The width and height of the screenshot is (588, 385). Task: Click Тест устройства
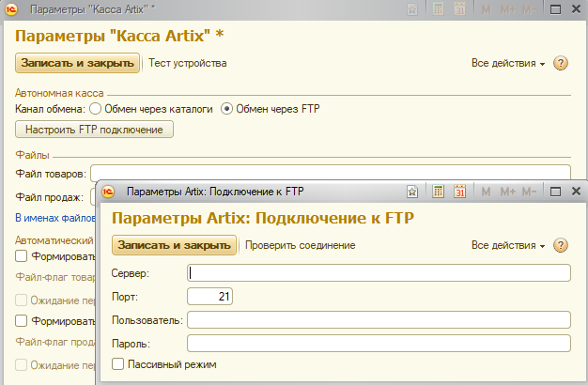(188, 63)
